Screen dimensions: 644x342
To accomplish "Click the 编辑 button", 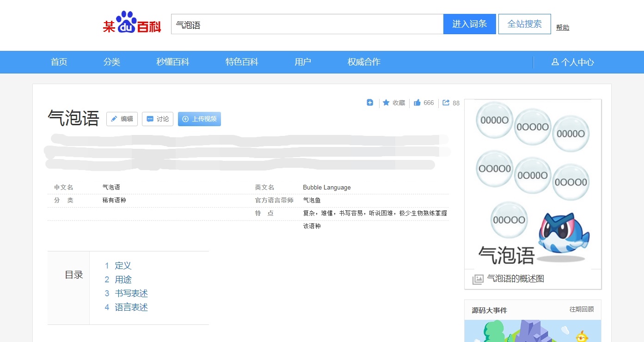I will [122, 119].
